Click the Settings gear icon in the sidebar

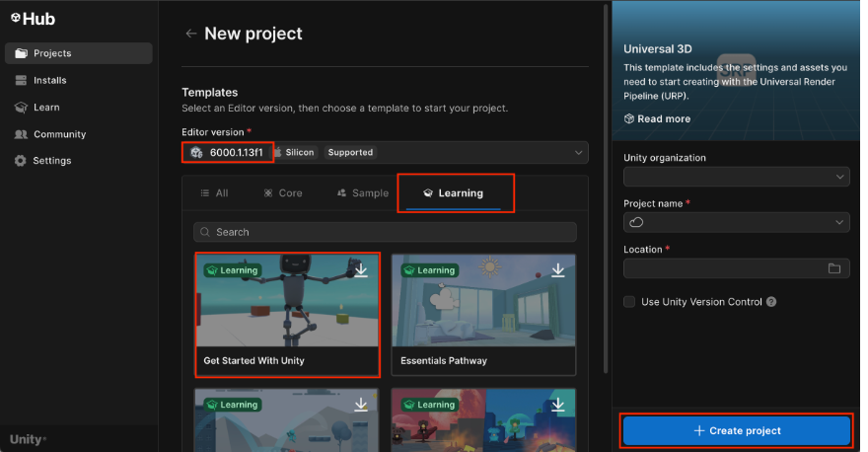pos(21,161)
